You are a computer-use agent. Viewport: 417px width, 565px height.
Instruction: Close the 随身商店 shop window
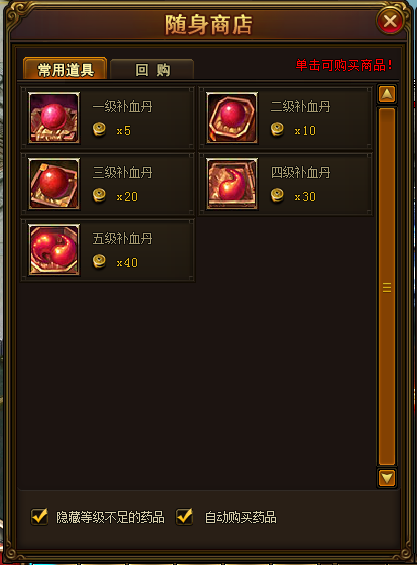click(390, 21)
